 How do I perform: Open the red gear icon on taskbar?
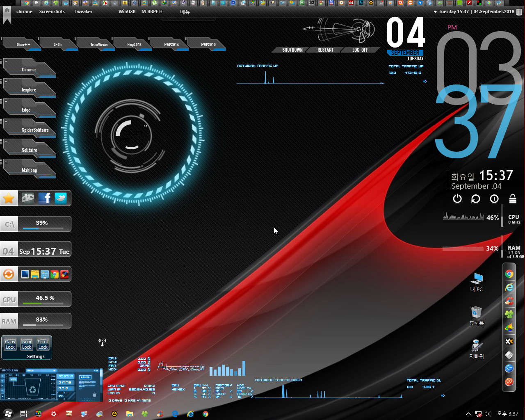pyautogui.click(x=54, y=414)
